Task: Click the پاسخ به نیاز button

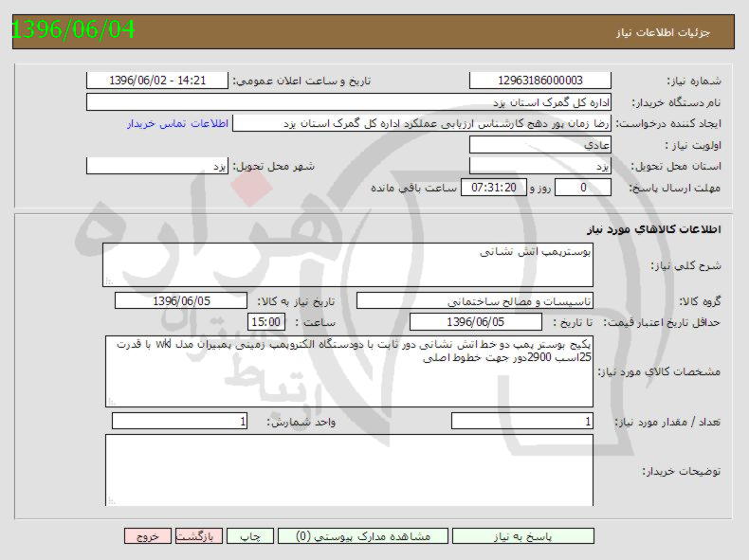Action: pos(523,535)
